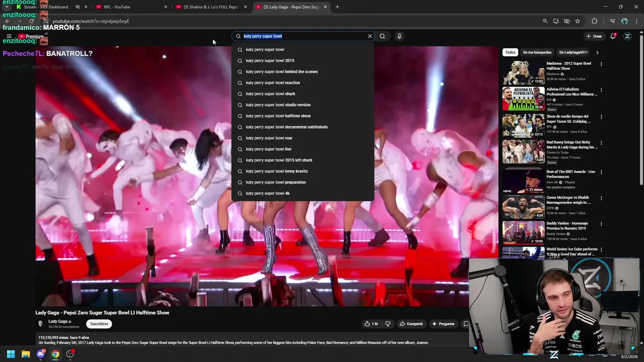Open the YouTube account avatar menu

[x=627, y=36]
